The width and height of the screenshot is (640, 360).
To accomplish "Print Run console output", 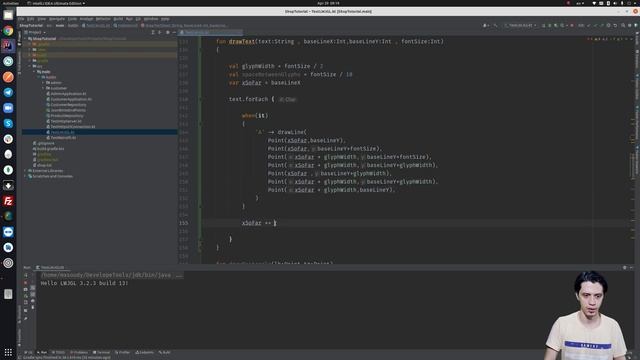I will pos(33,301).
